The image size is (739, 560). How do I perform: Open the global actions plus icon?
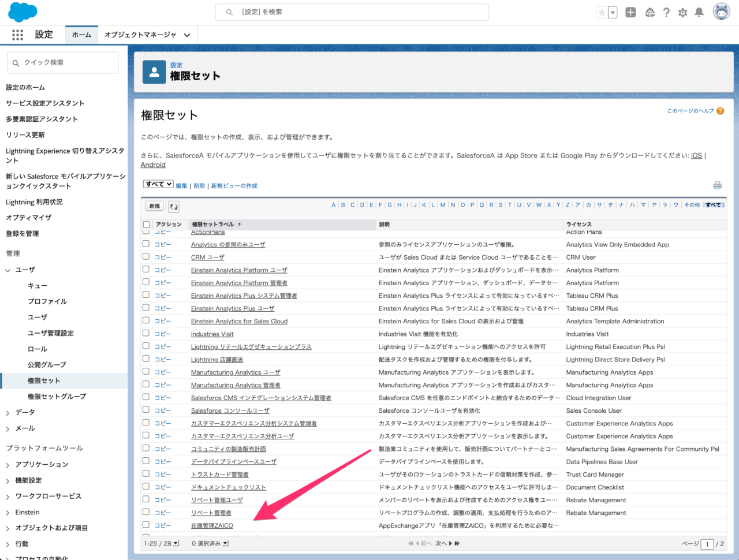(630, 12)
